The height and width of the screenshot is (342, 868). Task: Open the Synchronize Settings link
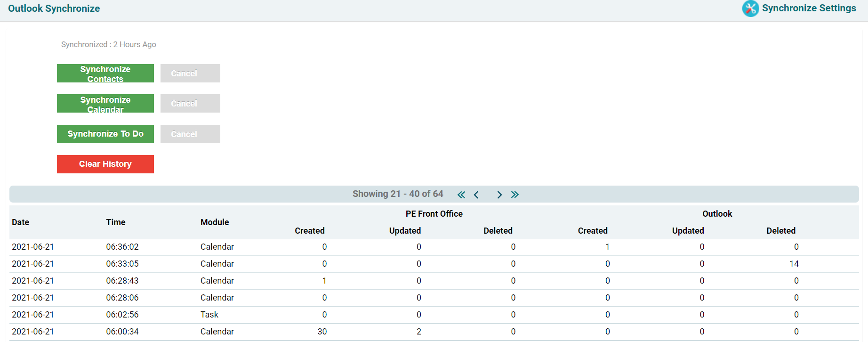point(809,8)
